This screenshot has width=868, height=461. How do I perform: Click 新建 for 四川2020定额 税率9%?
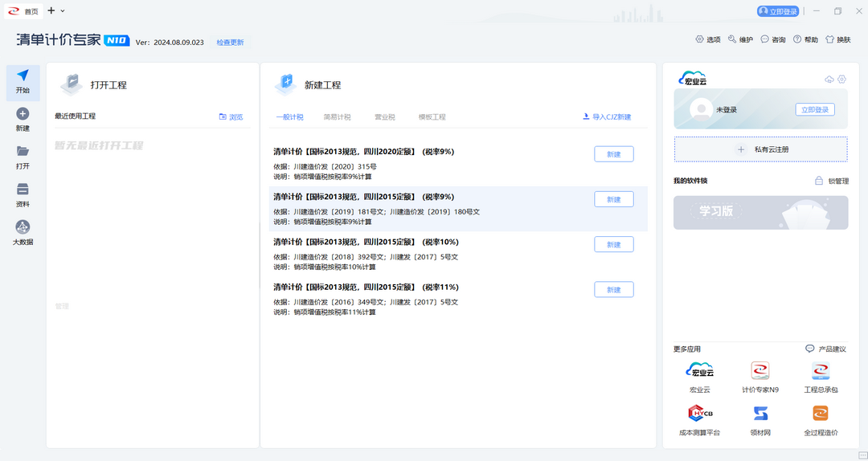(x=614, y=154)
